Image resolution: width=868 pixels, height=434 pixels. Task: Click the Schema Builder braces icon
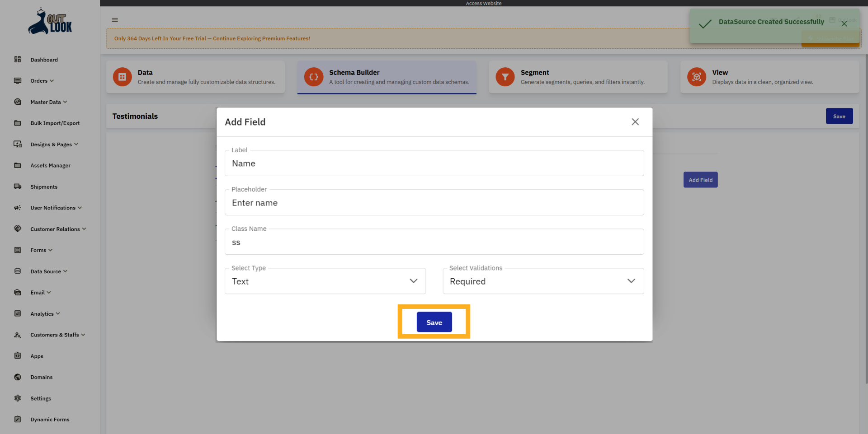click(x=314, y=77)
